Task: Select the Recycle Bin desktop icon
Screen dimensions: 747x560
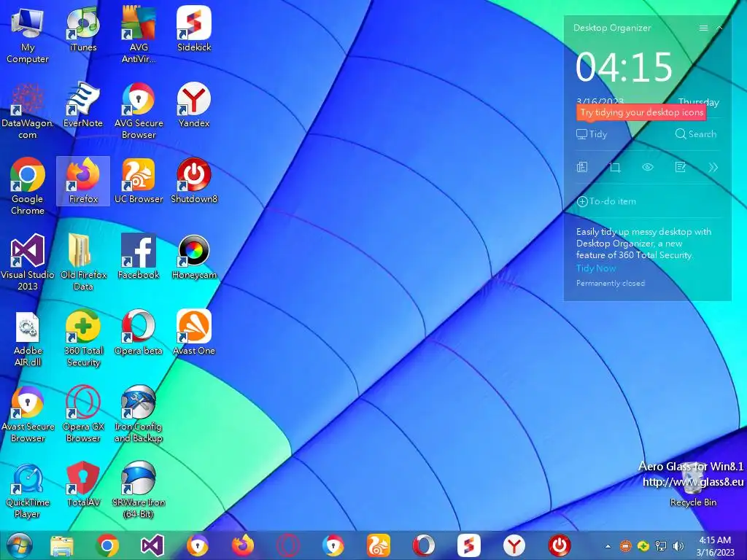Action: tap(693, 484)
